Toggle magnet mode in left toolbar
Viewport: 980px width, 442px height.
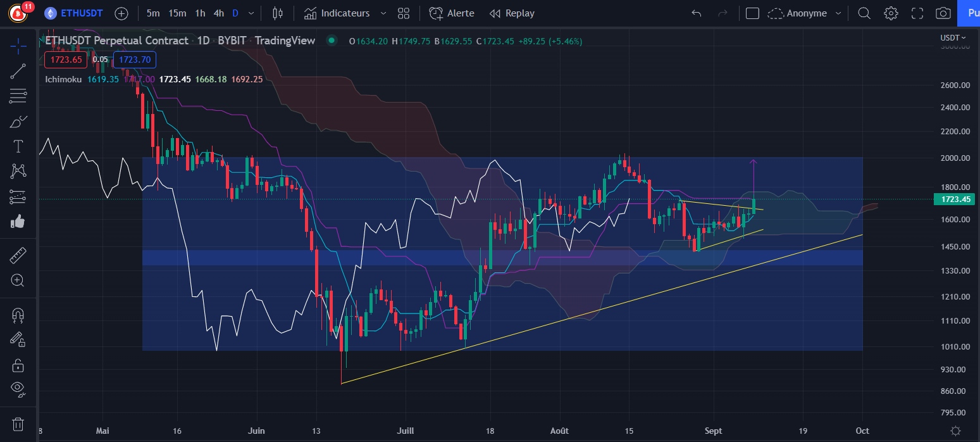pos(18,315)
